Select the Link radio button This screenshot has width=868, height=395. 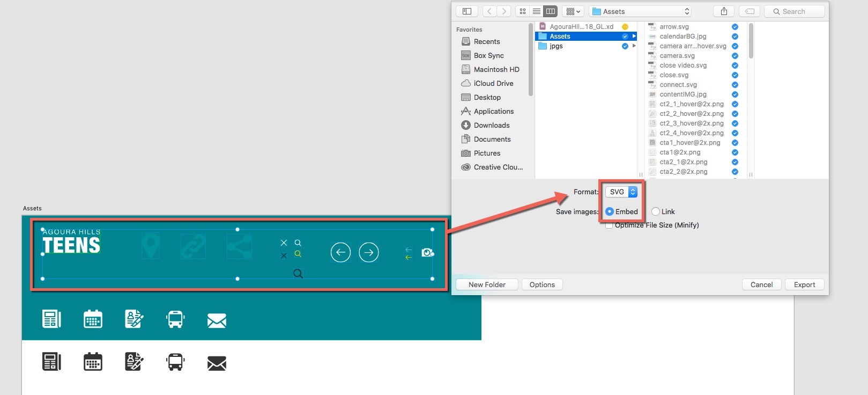coord(656,211)
